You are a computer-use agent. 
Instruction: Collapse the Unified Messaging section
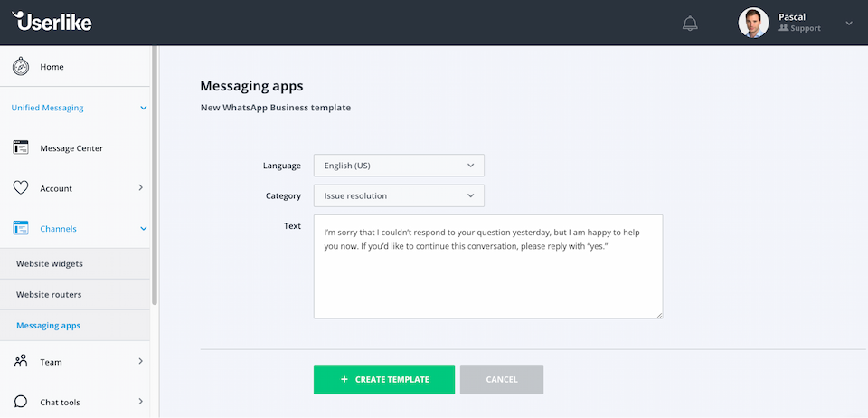pos(144,108)
